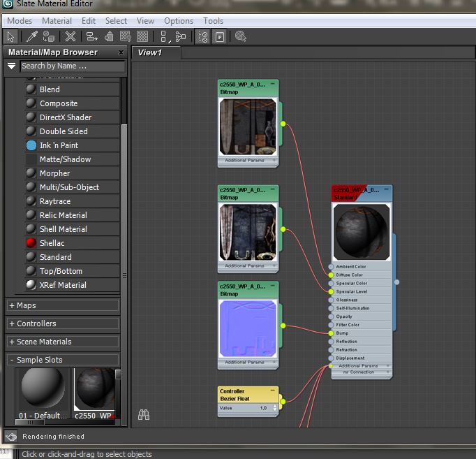Click the Search by Name field
Image resolution: width=476 pixels, height=459 pixels.
(73, 66)
